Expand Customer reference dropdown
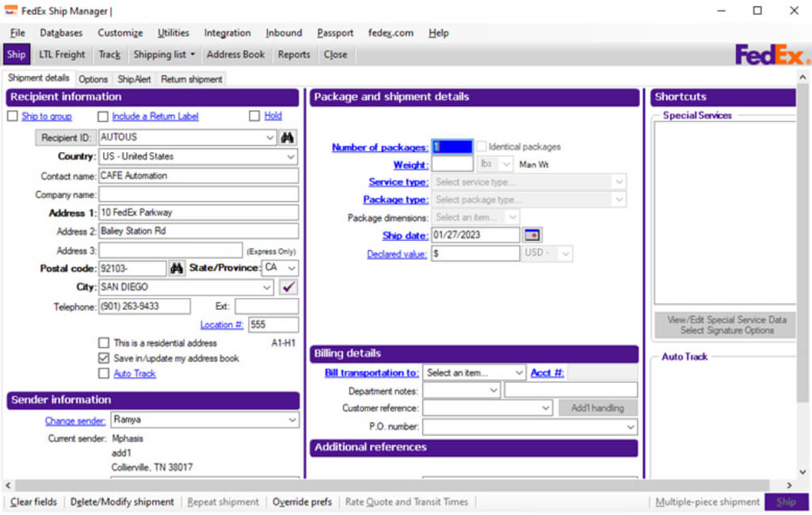This screenshot has height=515, width=812. pyautogui.click(x=545, y=408)
